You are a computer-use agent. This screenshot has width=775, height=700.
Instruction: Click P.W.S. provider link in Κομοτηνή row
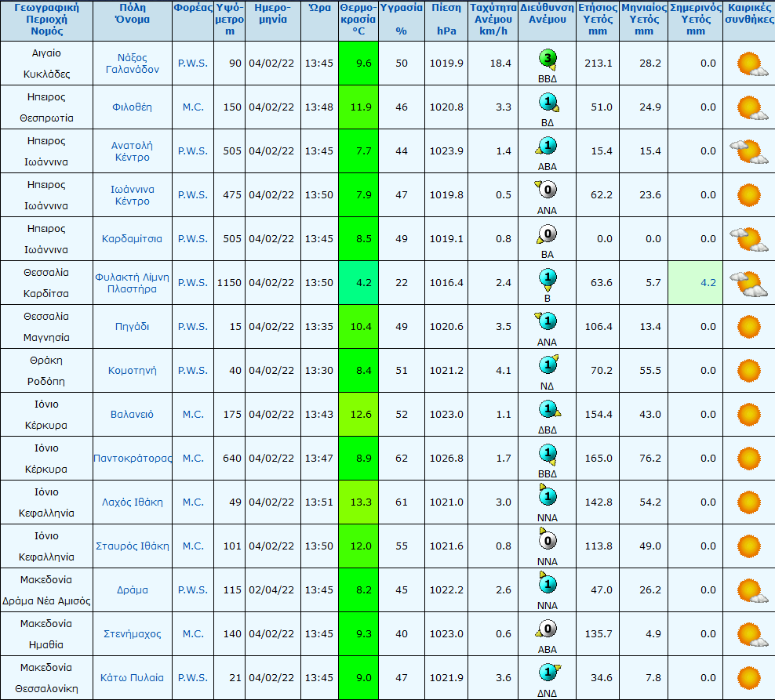point(193,371)
